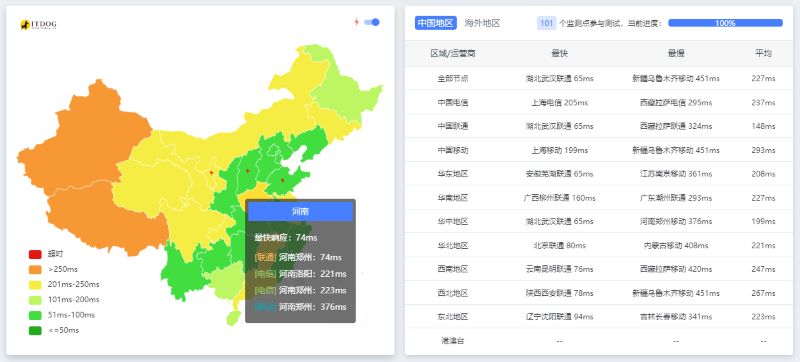Click 广西柳州联通 160ms cell
800x362 pixels.
click(x=559, y=198)
